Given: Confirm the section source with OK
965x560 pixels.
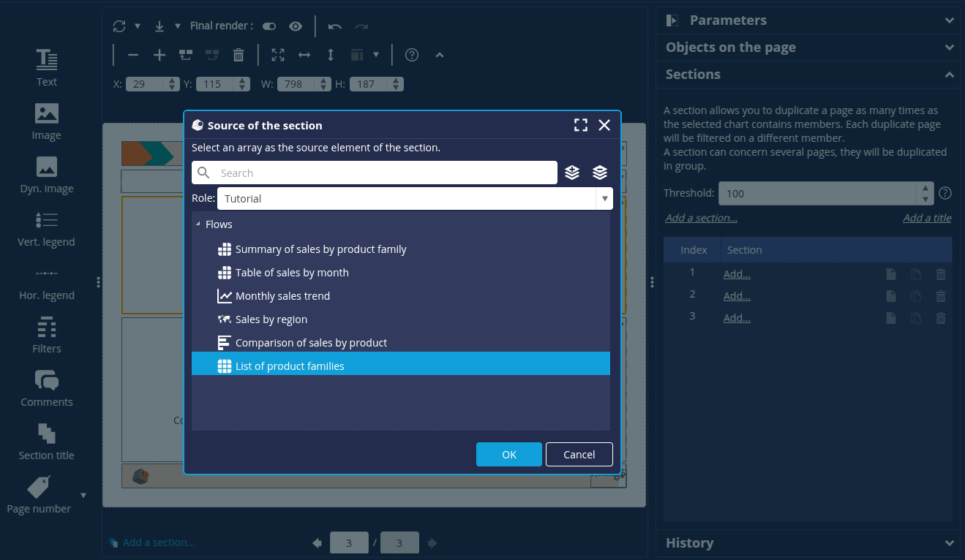Looking at the screenshot, I should coord(508,454).
